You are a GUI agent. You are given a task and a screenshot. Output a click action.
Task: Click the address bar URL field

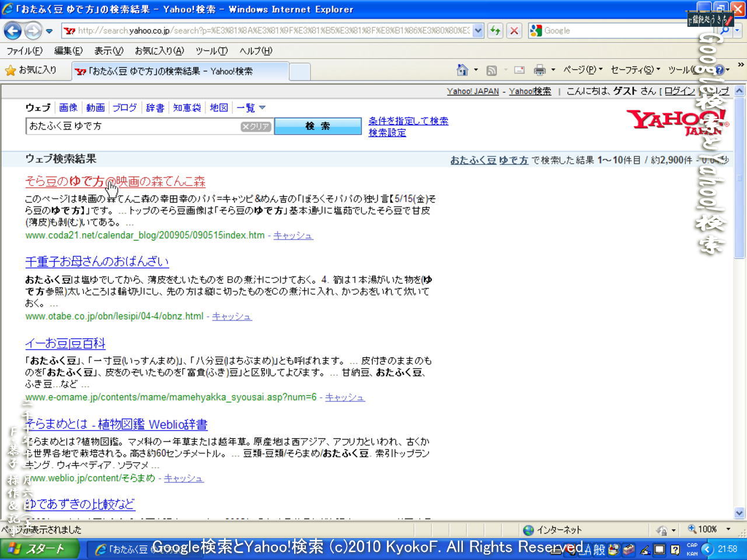point(267,30)
